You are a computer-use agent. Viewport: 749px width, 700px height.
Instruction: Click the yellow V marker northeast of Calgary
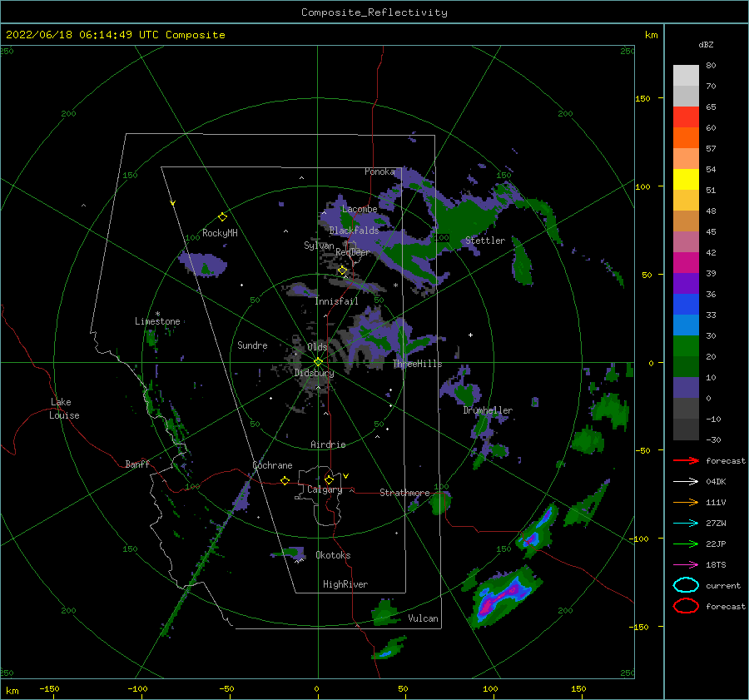346,476
